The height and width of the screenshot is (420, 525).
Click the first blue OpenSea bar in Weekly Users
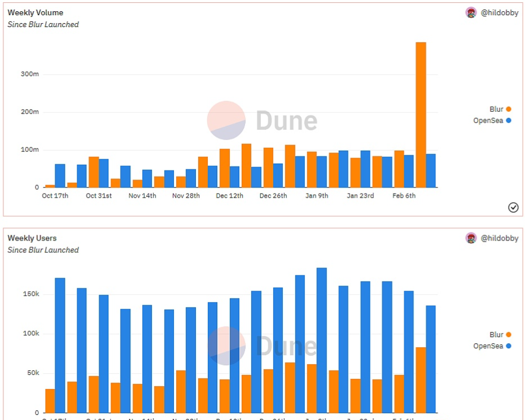[x=60, y=345]
